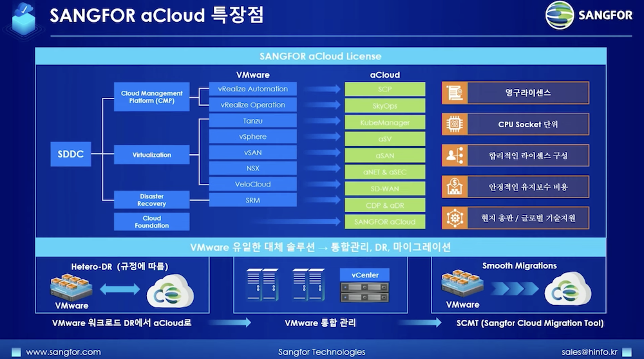This screenshot has height=359, width=644.
Task: Click the green aSAN box
Action: pyautogui.click(x=385, y=156)
